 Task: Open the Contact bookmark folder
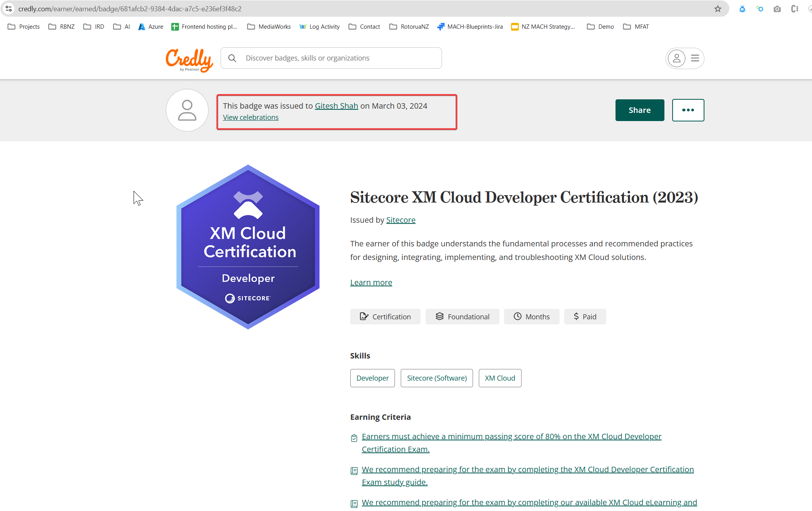point(364,26)
